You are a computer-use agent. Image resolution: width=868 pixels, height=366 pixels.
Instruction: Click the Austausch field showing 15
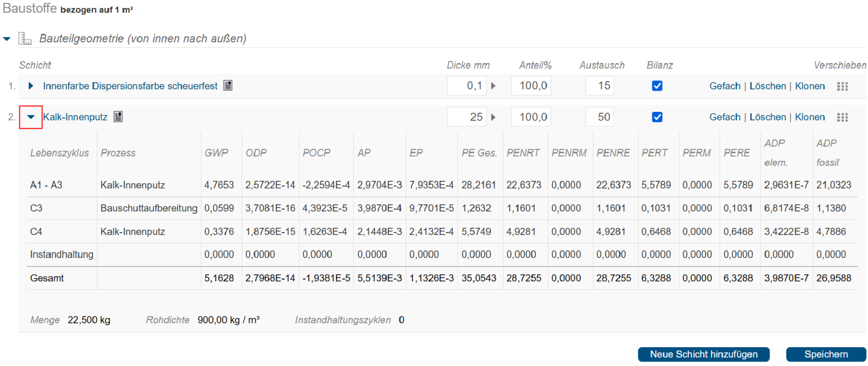pyautogui.click(x=599, y=86)
